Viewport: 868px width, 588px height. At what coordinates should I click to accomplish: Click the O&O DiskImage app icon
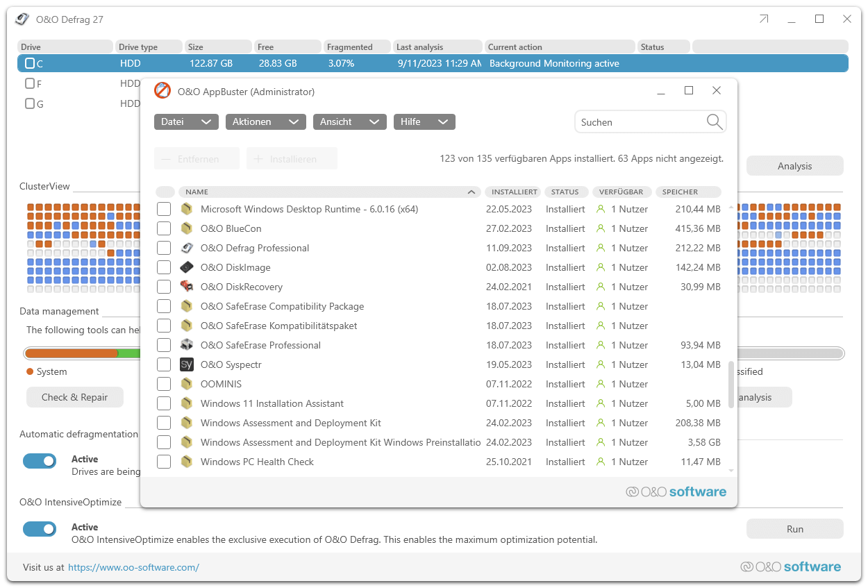coord(186,267)
